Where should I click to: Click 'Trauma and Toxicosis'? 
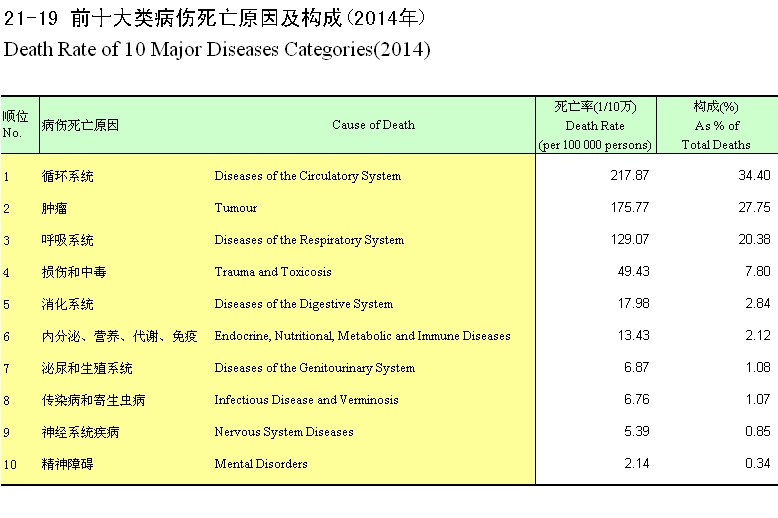pos(273,272)
